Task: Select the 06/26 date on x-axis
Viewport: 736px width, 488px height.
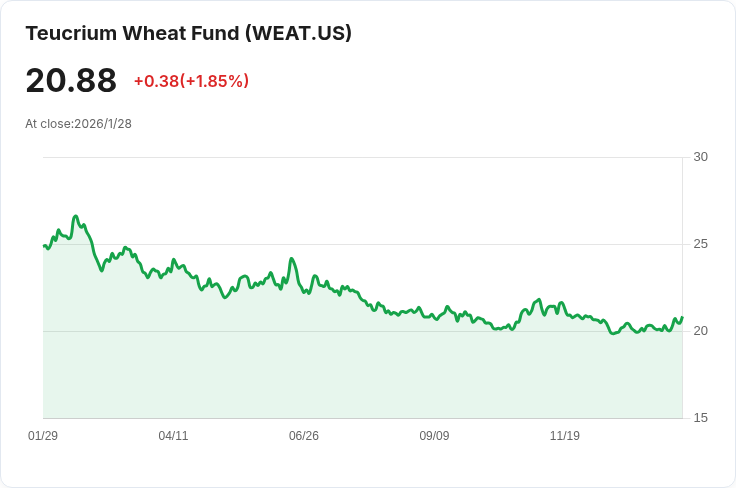Action: tap(304, 436)
